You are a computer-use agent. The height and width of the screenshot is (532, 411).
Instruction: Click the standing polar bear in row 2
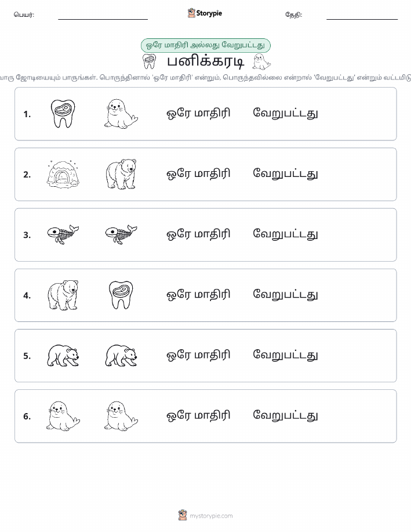tap(121, 174)
